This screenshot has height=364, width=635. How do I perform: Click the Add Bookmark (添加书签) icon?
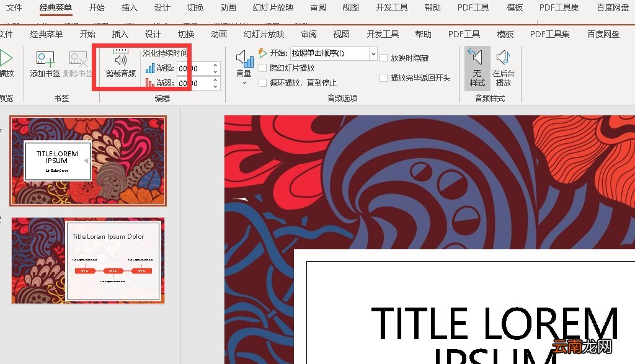[x=45, y=59]
